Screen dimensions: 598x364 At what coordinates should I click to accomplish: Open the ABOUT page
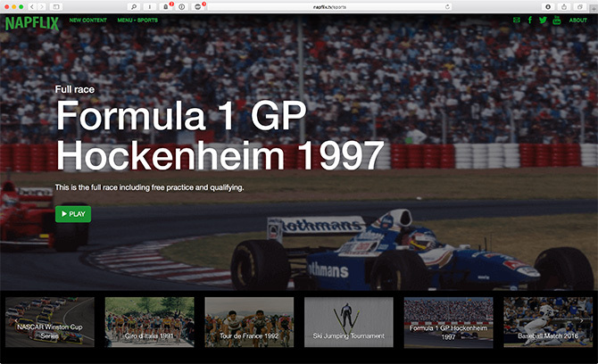(578, 21)
